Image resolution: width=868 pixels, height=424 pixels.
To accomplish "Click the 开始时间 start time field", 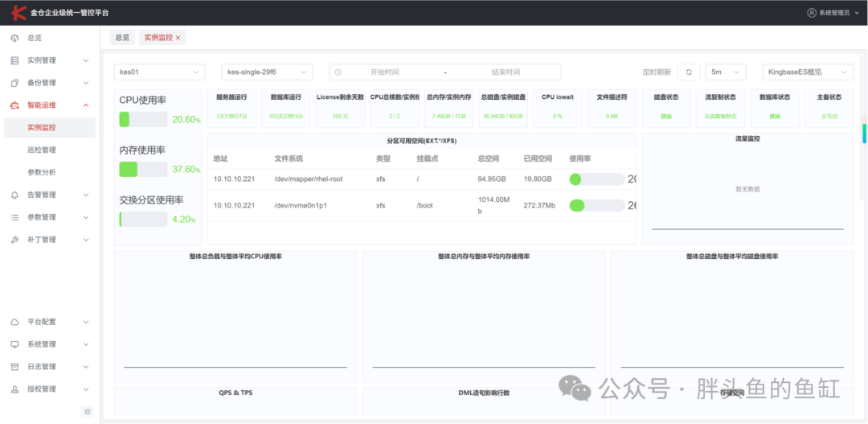I will (385, 72).
